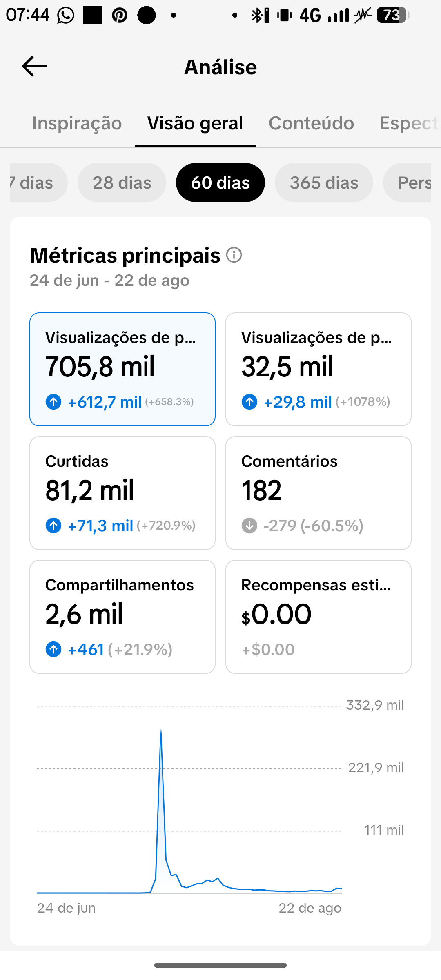The width and height of the screenshot is (441, 980).
Task: Open the partially visible Espectadores tab
Action: (410, 123)
